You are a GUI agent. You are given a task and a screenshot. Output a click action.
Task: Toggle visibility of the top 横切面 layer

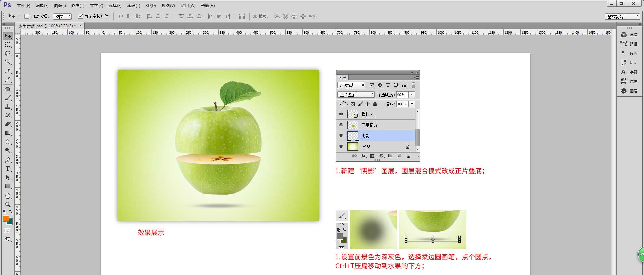pos(341,114)
